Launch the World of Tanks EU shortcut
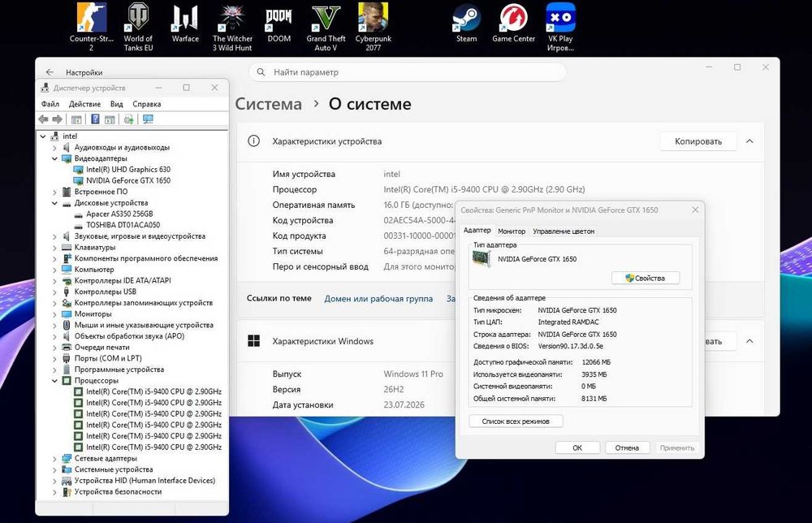 click(x=138, y=27)
